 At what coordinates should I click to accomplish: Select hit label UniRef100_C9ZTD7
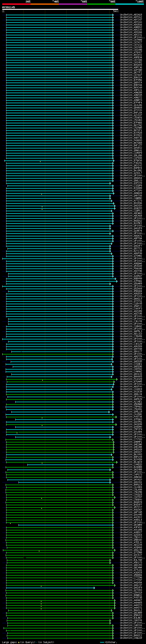tap(131, 497)
